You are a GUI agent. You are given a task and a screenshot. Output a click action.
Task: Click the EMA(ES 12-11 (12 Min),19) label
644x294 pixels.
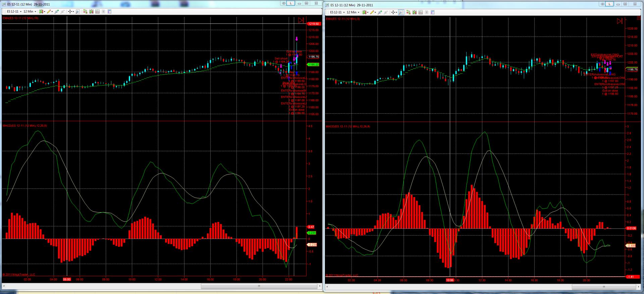20,18
